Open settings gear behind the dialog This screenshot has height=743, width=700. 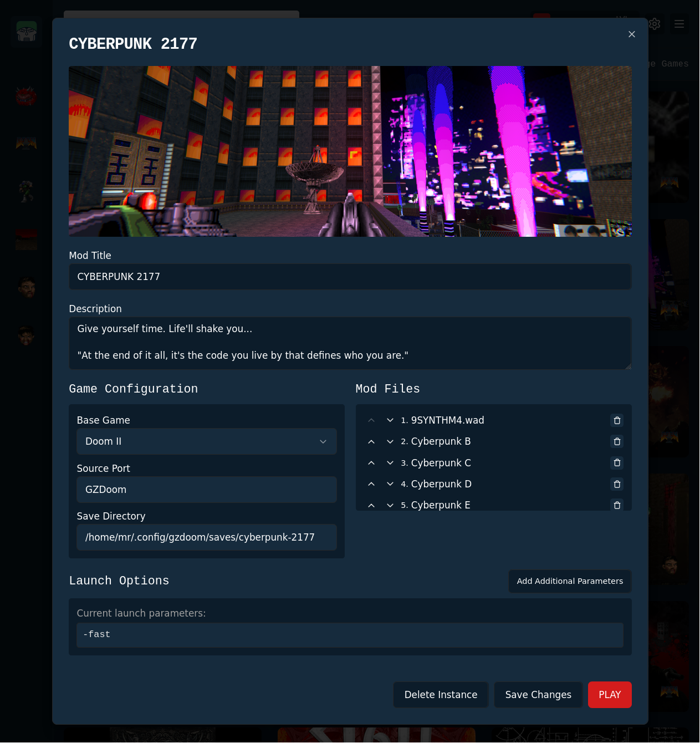tap(655, 24)
